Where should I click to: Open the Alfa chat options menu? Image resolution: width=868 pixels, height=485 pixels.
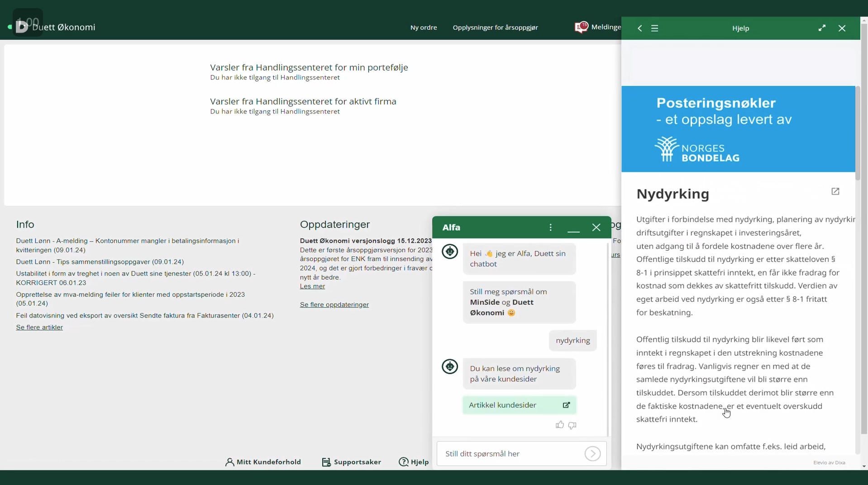tap(550, 227)
